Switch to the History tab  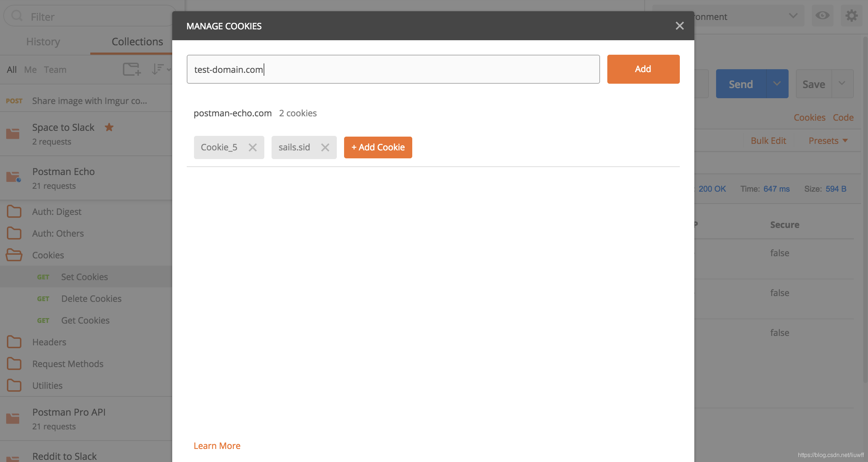(x=43, y=42)
